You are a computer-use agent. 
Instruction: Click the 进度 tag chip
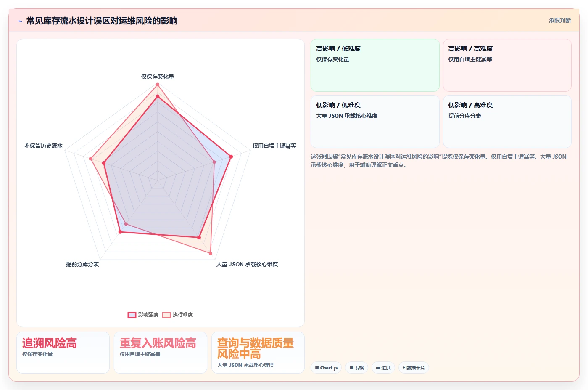[x=383, y=368]
